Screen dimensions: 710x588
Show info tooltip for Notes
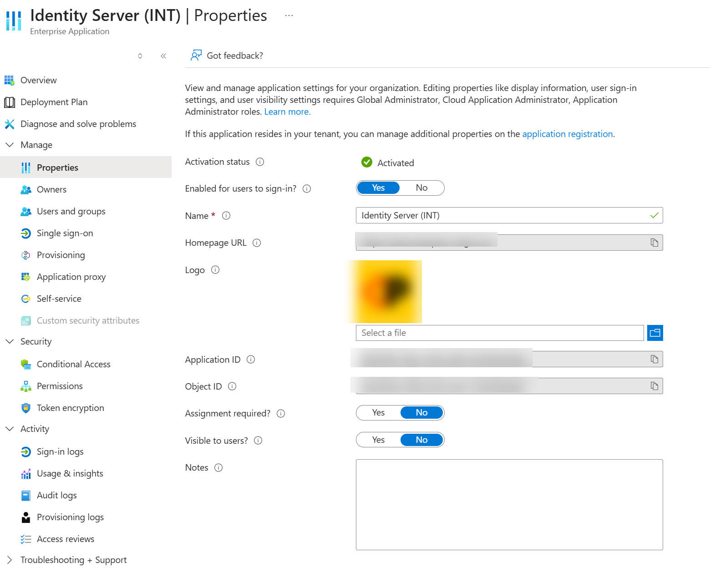click(218, 468)
